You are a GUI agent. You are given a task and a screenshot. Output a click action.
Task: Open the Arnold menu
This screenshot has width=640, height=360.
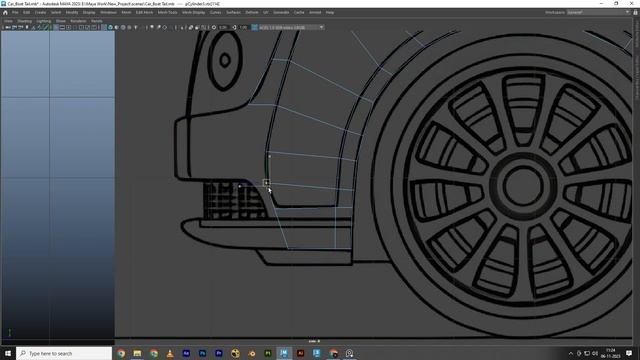click(315, 13)
